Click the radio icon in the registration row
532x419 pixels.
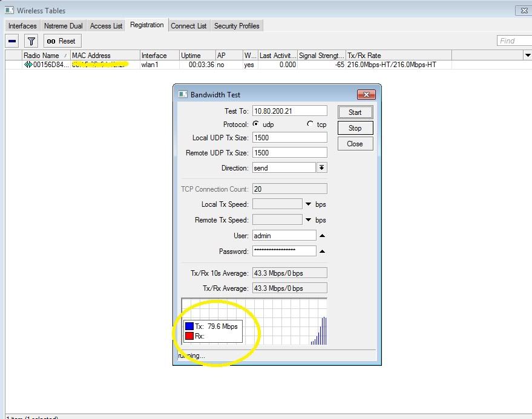coord(28,65)
